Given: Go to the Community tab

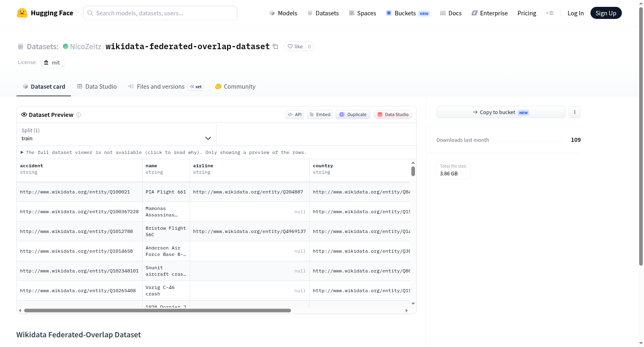Looking at the screenshot, I should point(235,86).
